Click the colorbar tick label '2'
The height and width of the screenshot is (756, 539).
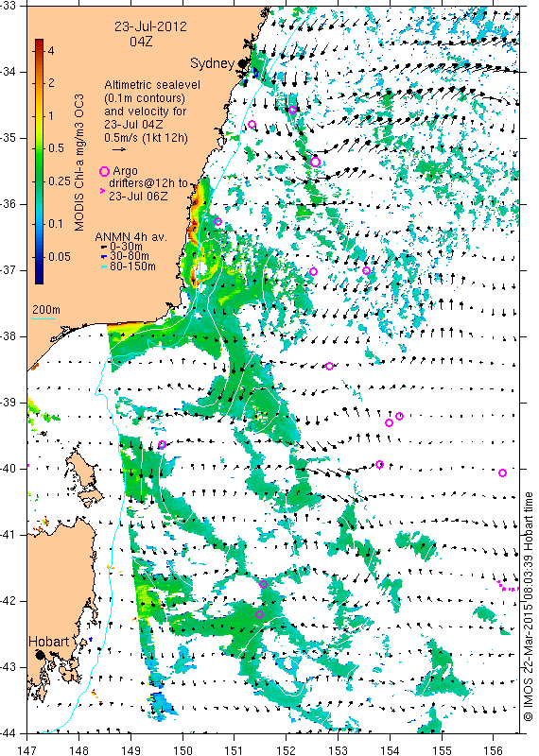(x=51, y=83)
